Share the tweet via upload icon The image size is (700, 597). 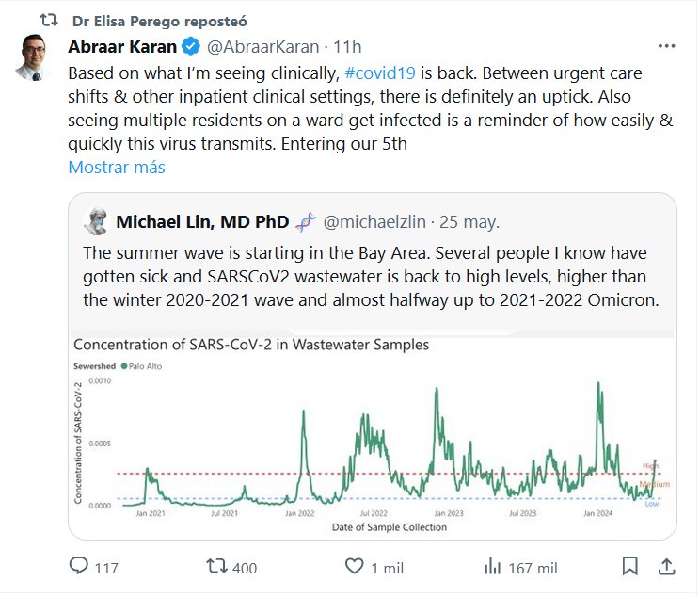click(x=665, y=567)
